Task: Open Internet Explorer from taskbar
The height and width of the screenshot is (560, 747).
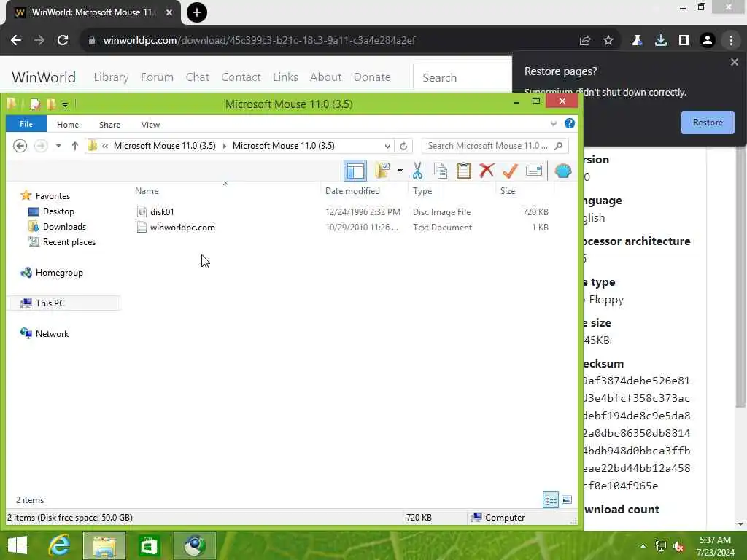Action: [59, 545]
